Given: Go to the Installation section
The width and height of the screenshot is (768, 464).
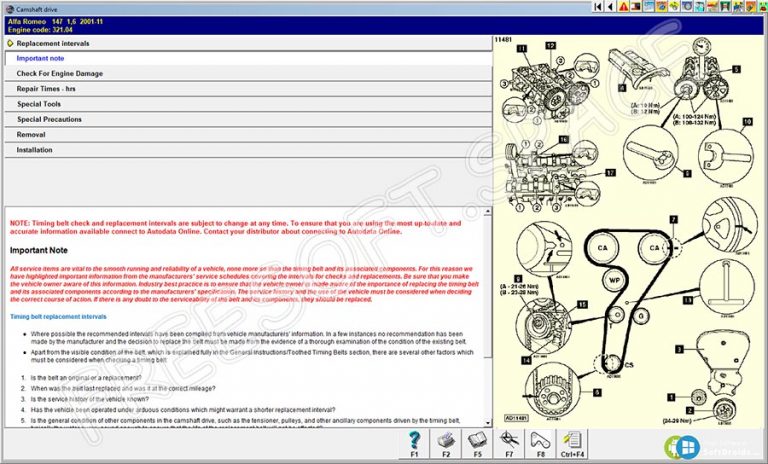Looking at the screenshot, I should pyautogui.click(x=248, y=150).
